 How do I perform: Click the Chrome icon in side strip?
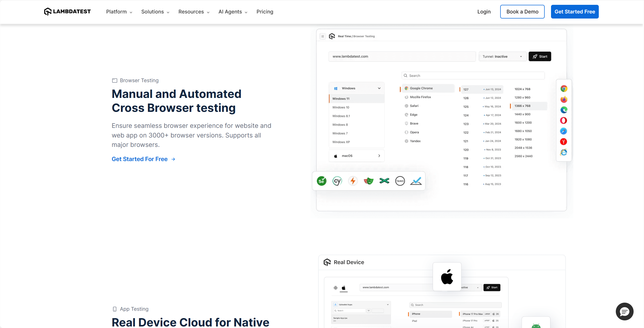click(564, 89)
